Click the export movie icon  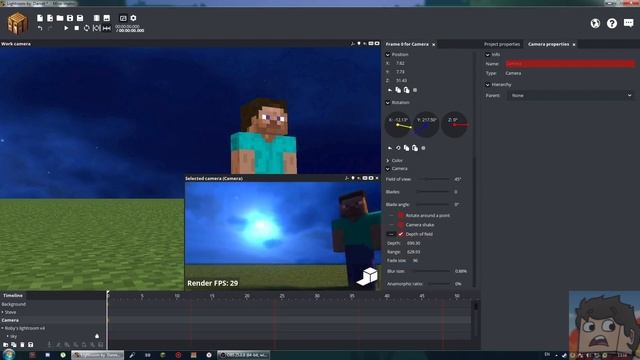(97, 18)
